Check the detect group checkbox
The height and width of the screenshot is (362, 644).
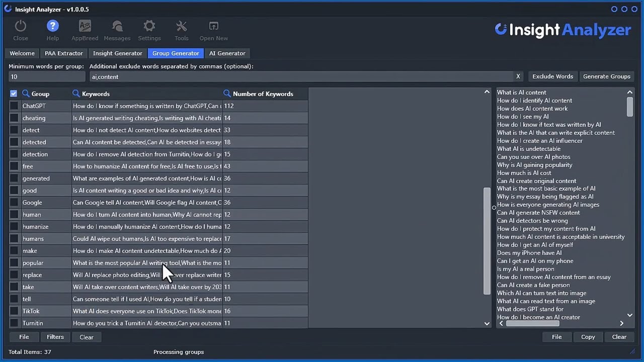click(14, 130)
